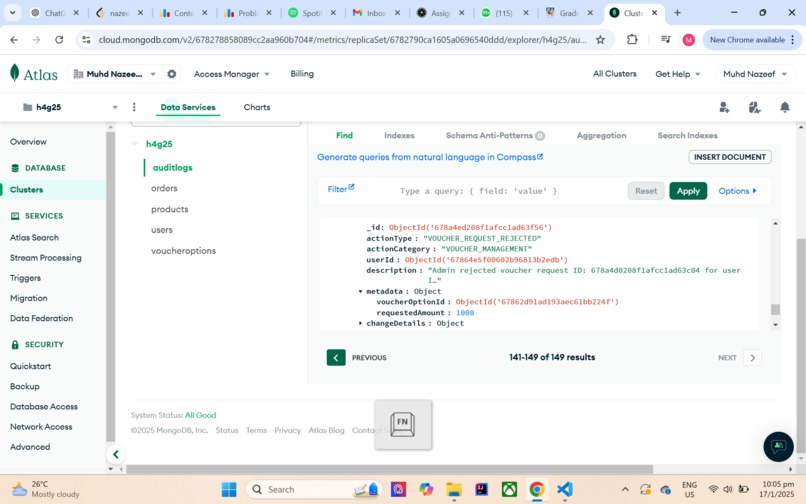This screenshot has width=806, height=504.
Task: Collapse the metadata object field
Action: tap(360, 292)
